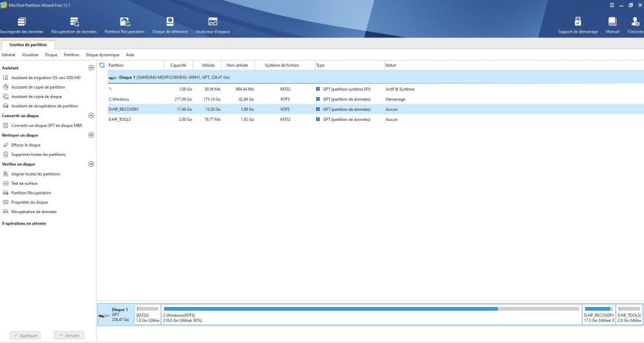Click Support de démarrage icon
This screenshot has width=644, height=343.
[578, 24]
